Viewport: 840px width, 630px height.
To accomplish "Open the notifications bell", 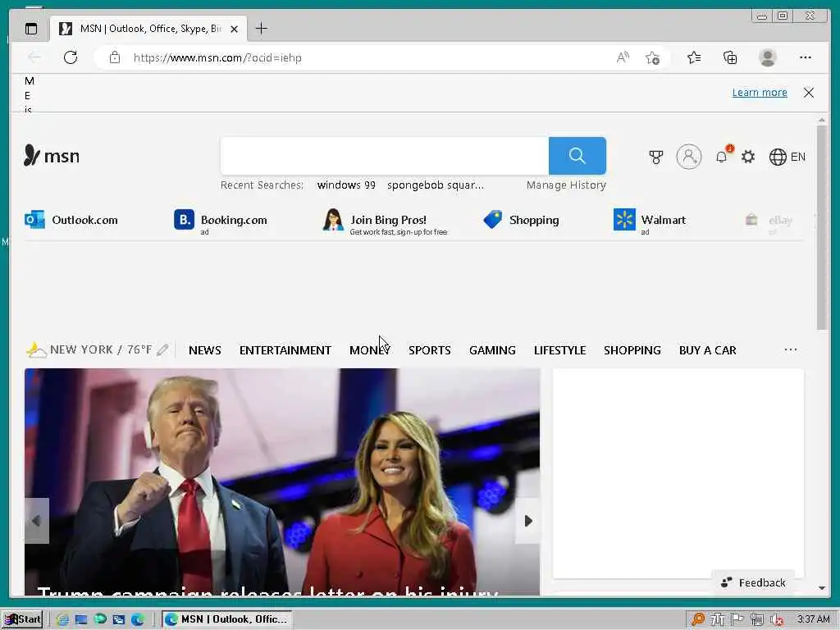I will [722, 157].
